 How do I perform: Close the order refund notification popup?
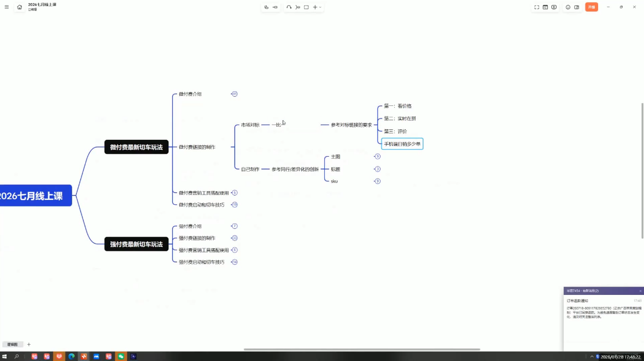(640, 291)
